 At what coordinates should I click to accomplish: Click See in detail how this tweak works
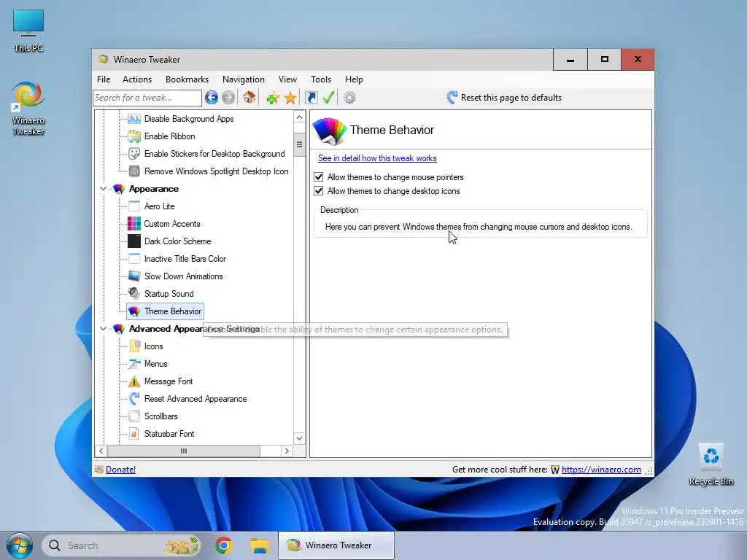tap(377, 158)
